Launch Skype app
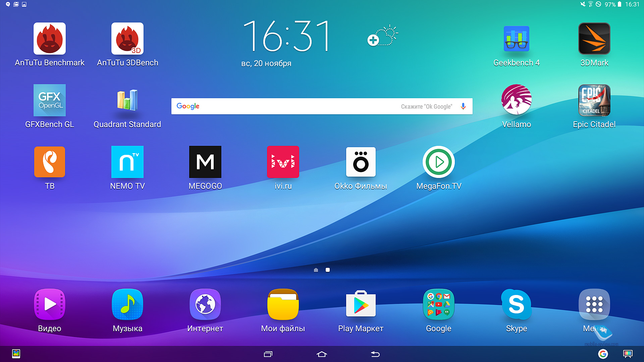 click(x=517, y=304)
